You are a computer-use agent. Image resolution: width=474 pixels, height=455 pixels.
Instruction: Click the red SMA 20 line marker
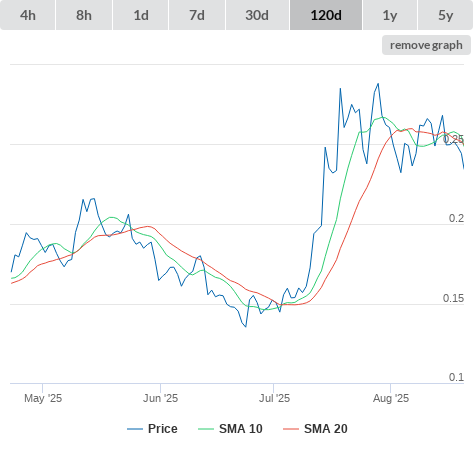coord(291,429)
